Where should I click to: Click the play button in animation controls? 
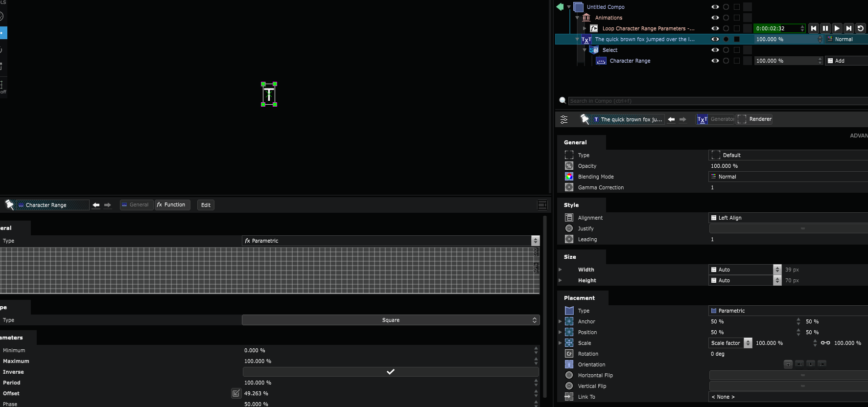click(837, 28)
